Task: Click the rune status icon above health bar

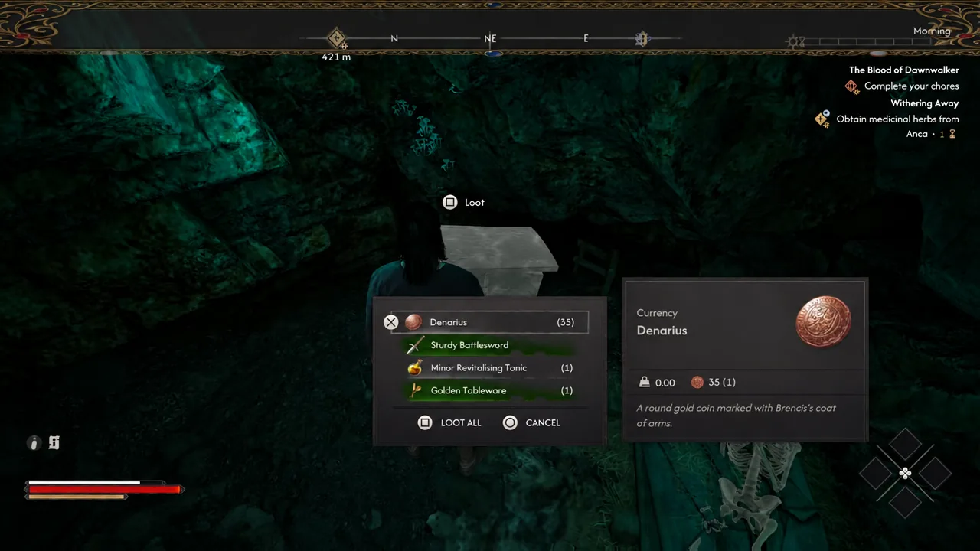Action: coord(54,442)
